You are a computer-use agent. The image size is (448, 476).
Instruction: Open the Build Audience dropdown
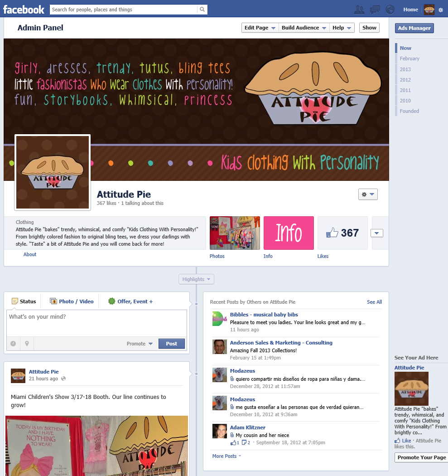[x=304, y=28]
